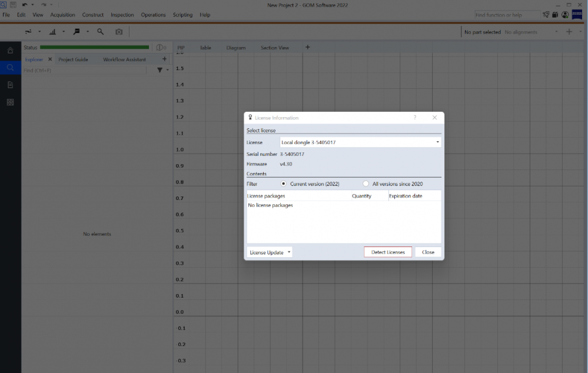Image resolution: width=588 pixels, height=373 pixels.
Task: Click Close in License Information dialog
Action: click(x=428, y=252)
